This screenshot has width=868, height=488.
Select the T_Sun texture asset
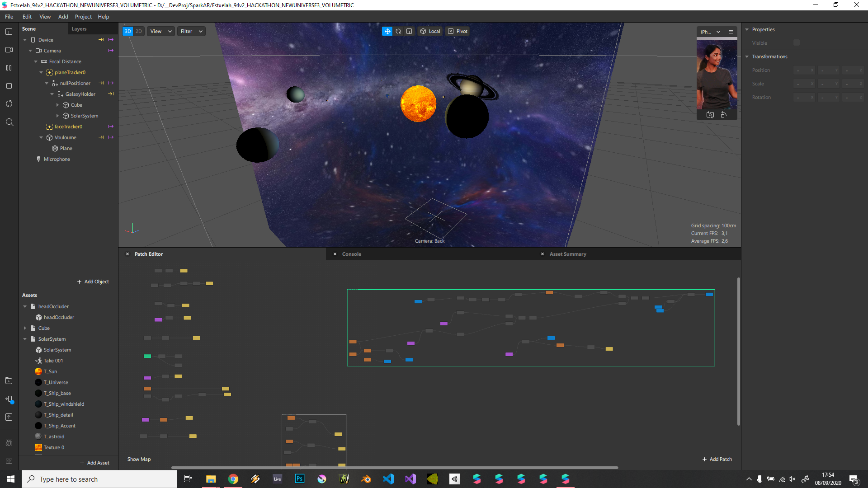point(50,371)
